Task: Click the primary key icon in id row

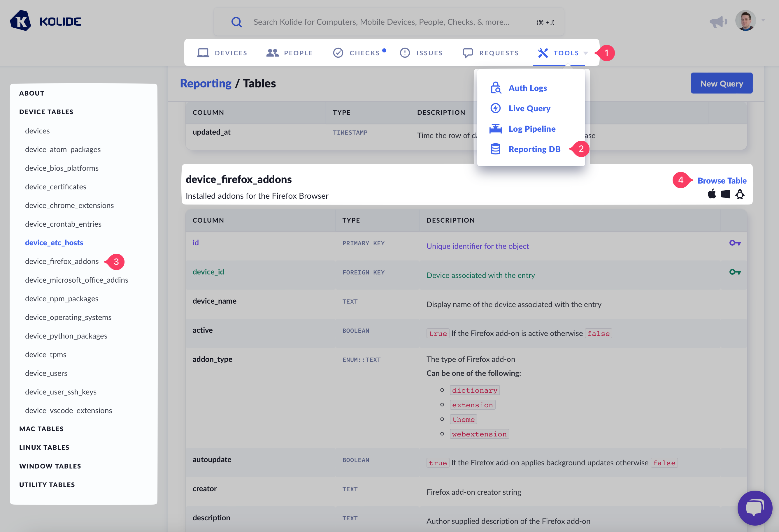Action: [735, 243]
